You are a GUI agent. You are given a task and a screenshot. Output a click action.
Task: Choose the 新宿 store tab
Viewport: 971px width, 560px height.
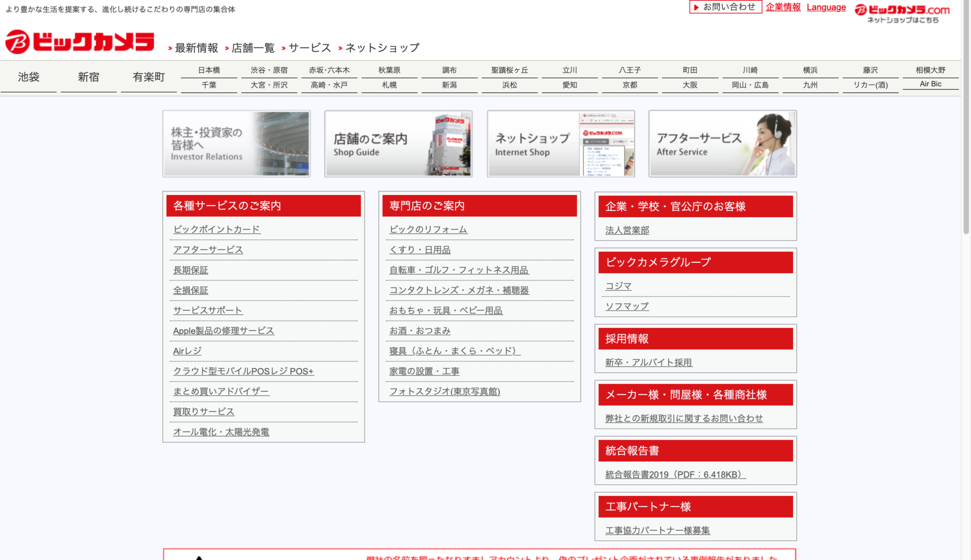[89, 77]
